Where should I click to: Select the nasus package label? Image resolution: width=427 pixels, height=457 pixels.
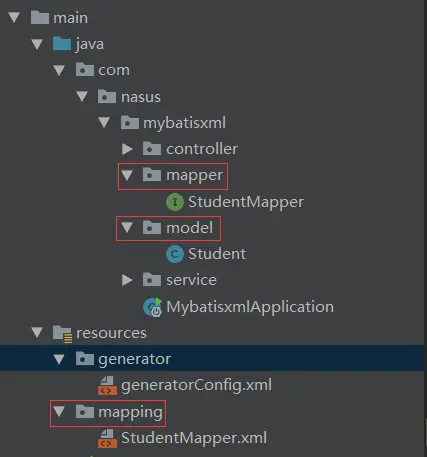pyautogui.click(x=141, y=97)
